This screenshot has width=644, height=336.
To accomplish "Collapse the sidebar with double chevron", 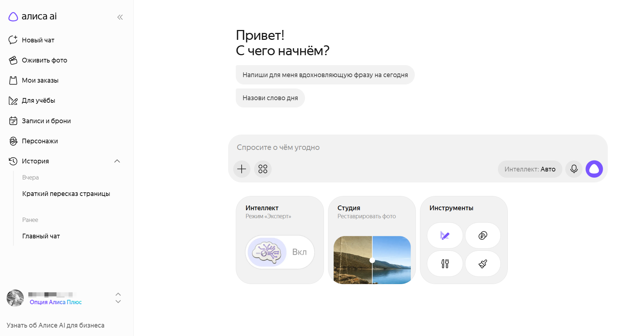I will point(120,17).
